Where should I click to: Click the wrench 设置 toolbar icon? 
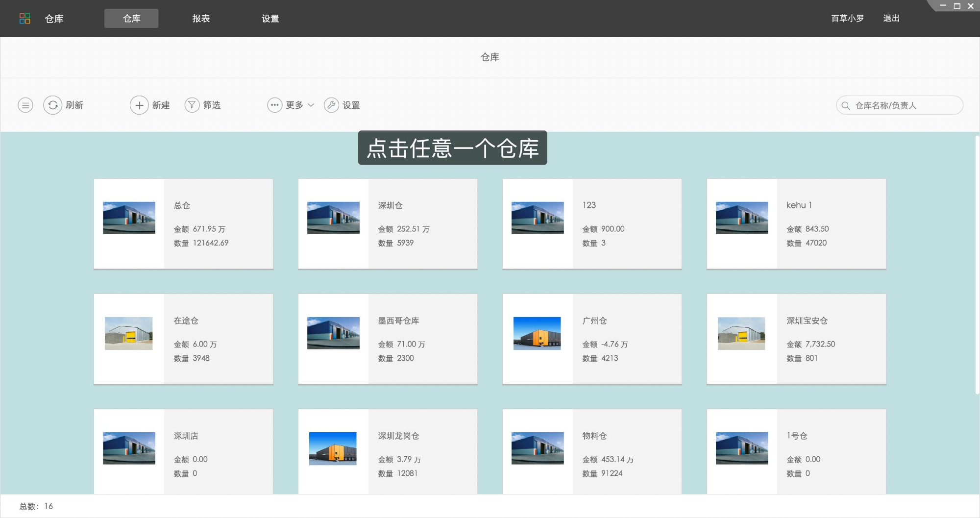point(332,105)
